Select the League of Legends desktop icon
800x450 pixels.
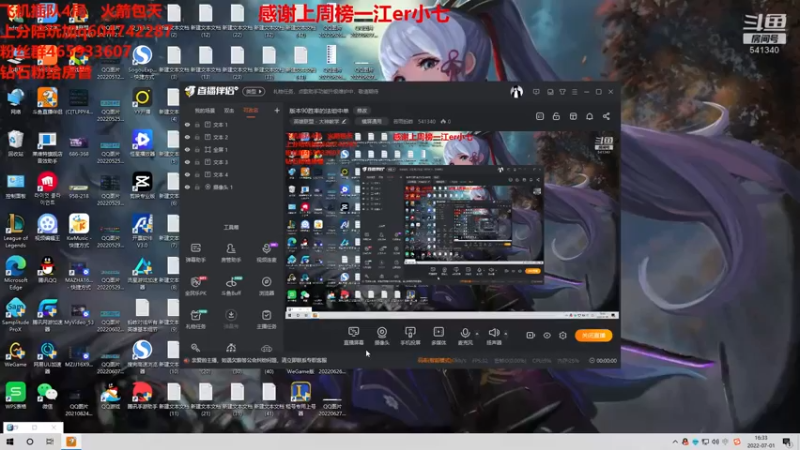tap(15, 231)
